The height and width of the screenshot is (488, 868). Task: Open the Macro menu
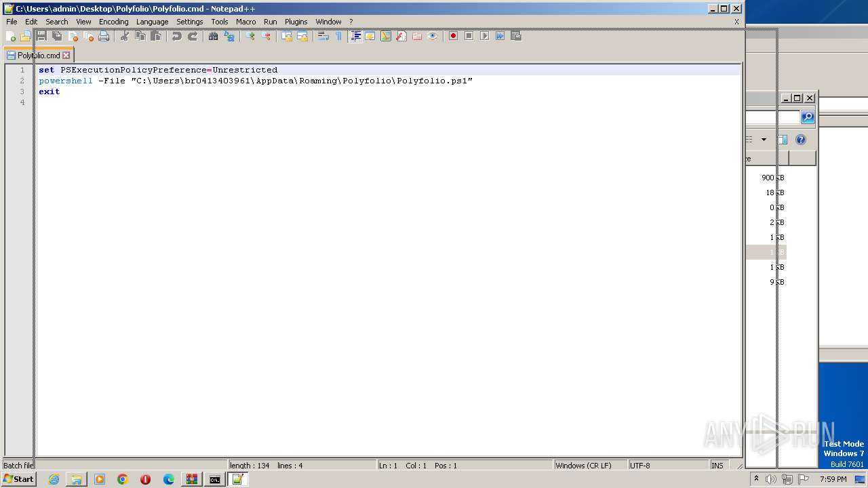click(245, 22)
